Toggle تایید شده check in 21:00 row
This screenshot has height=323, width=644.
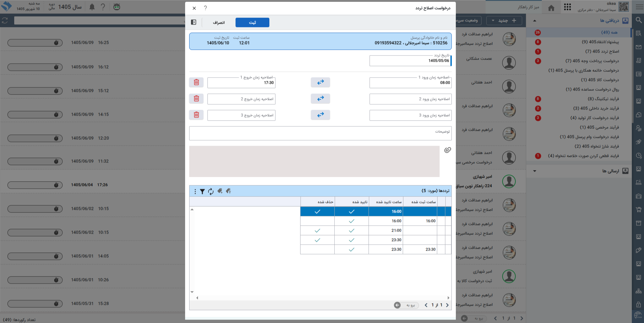(352, 230)
